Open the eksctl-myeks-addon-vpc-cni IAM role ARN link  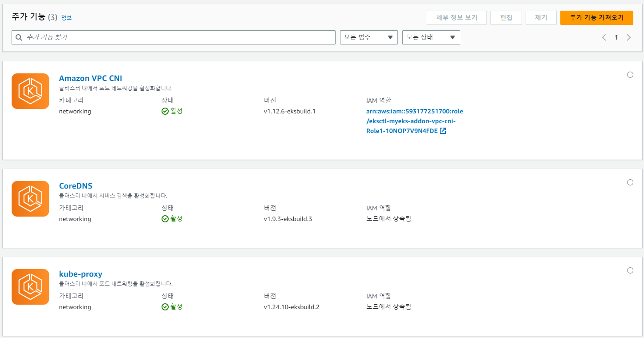(x=414, y=121)
